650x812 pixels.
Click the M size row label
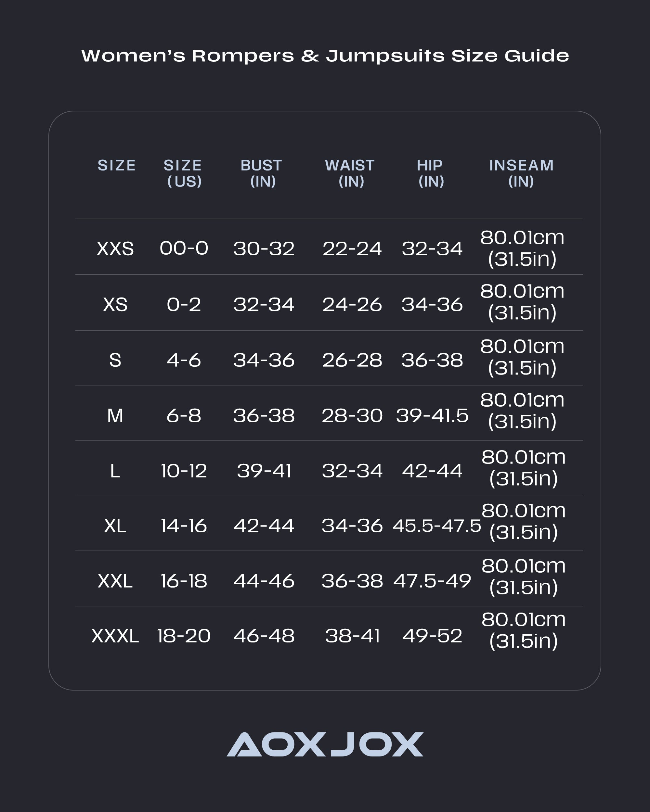[115, 416]
